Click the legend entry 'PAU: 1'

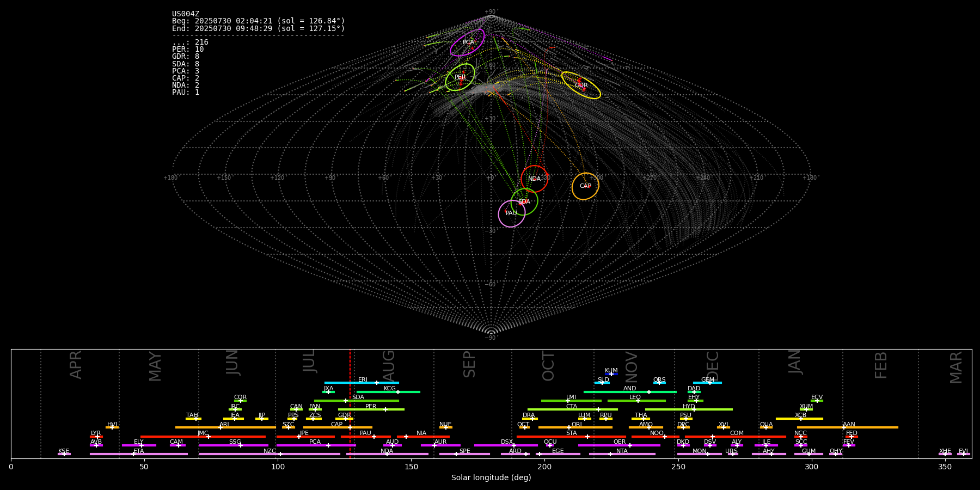coord(186,93)
